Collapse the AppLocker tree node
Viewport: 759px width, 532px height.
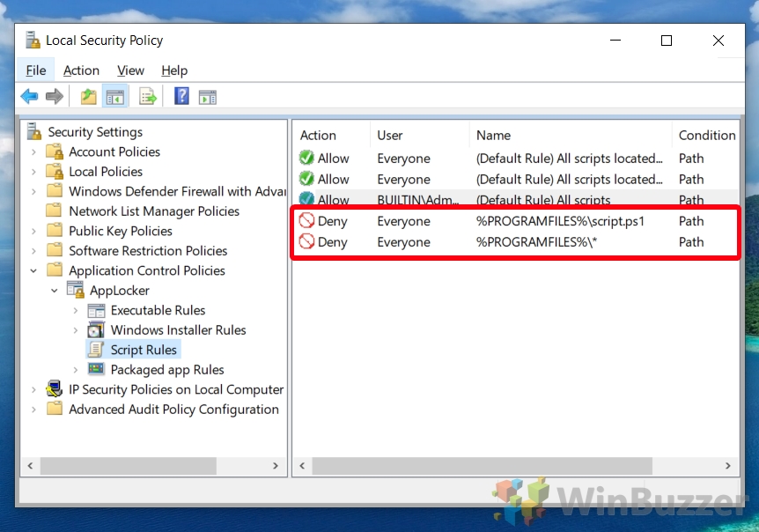click(x=55, y=291)
